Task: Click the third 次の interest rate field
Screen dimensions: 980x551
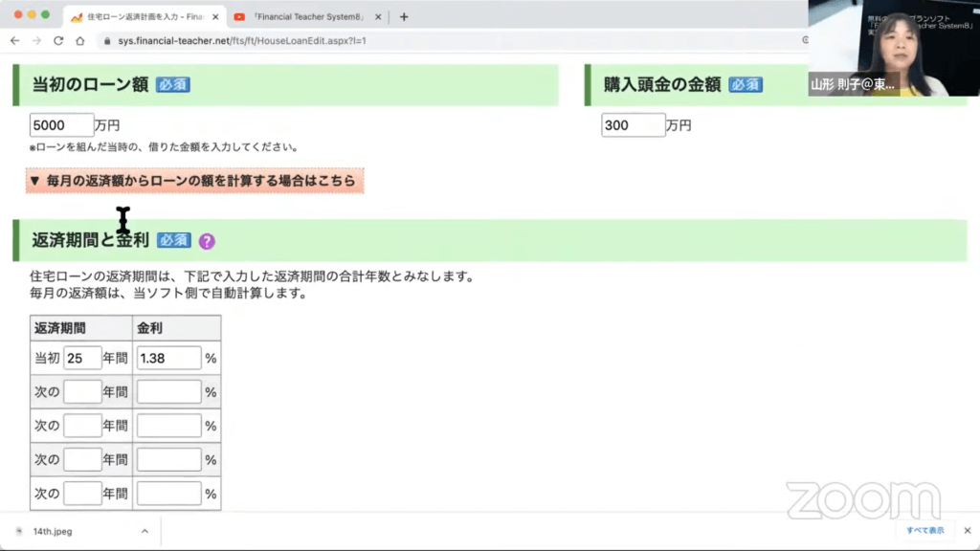Action: point(168,459)
